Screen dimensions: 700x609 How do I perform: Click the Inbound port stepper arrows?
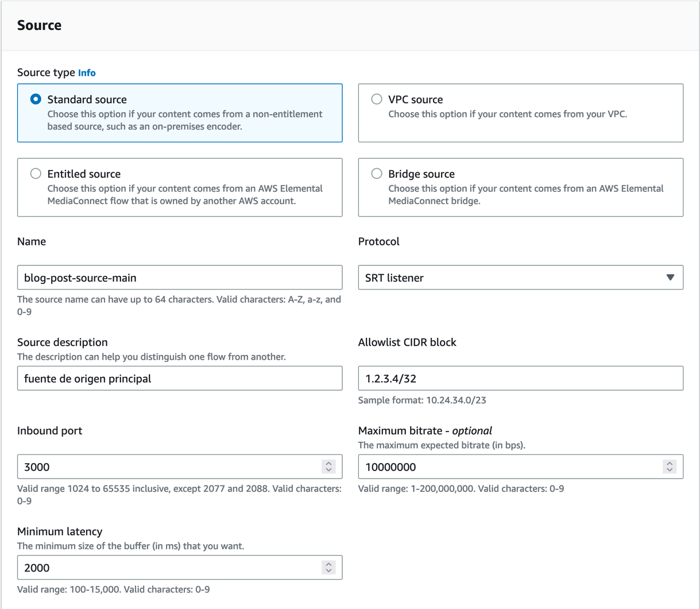click(x=328, y=467)
